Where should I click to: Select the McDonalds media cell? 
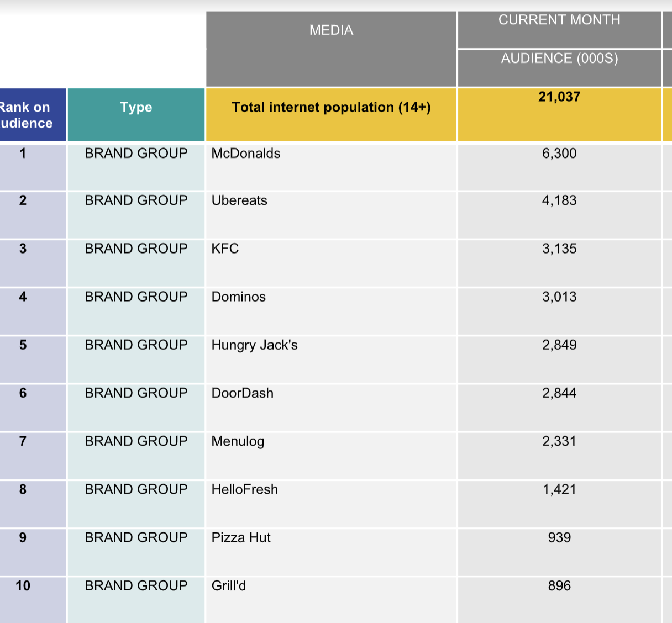click(332, 167)
